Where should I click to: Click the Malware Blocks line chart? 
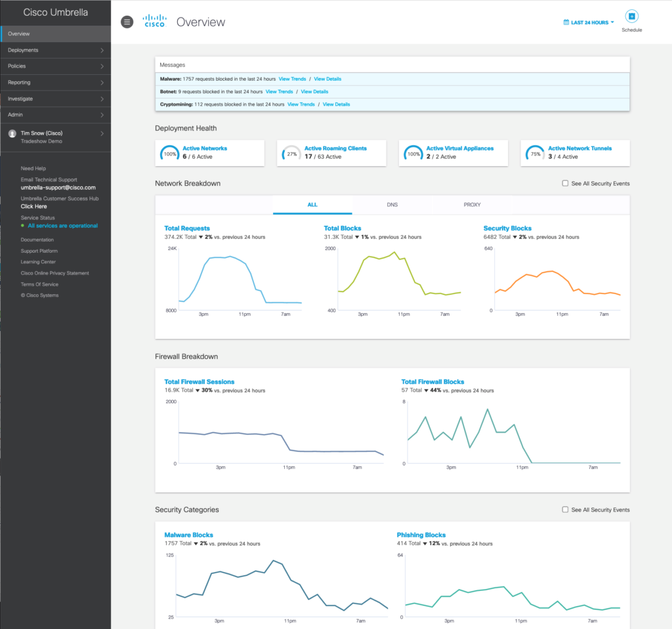tap(282, 586)
